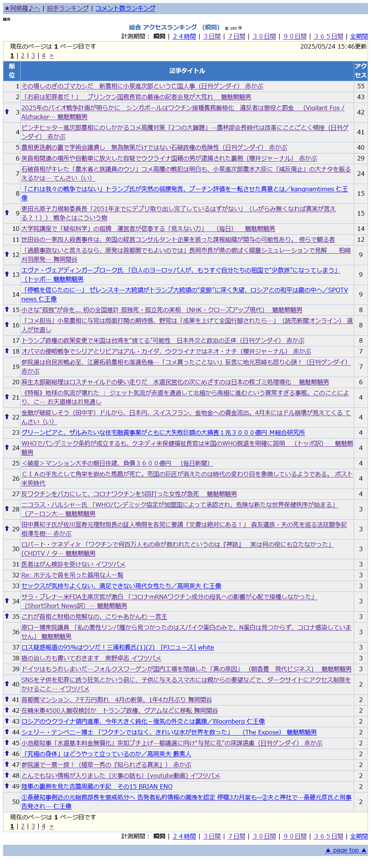Image resolution: width=371 pixels, height=868 pixels.
Task: Click the up arrow icon beside rank 46
Action: [7, 753]
